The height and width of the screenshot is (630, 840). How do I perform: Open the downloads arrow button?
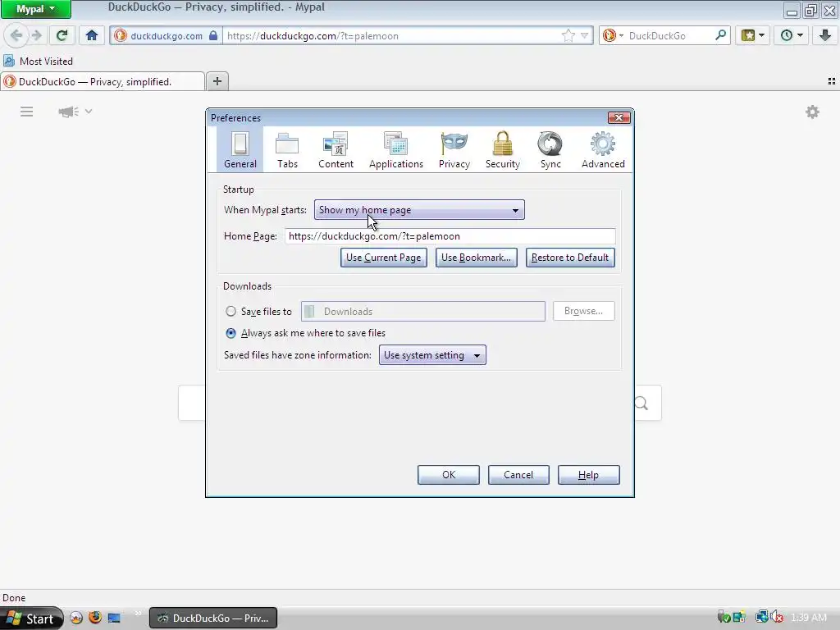point(825,36)
